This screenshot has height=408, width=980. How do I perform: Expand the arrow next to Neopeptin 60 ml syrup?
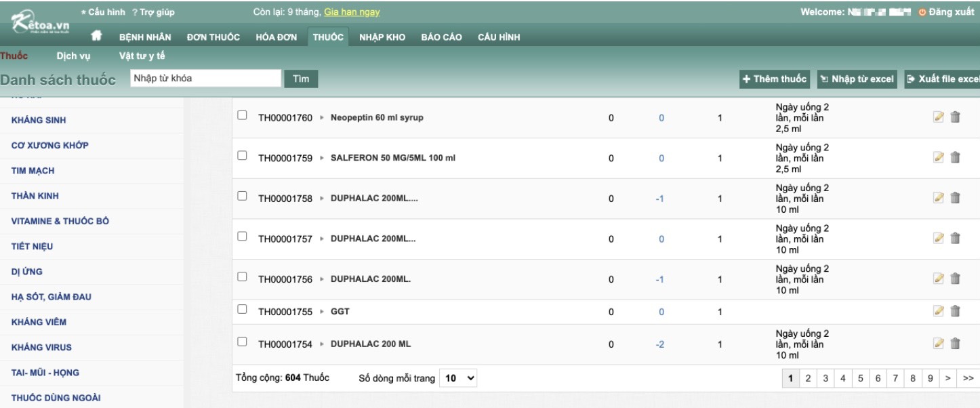click(x=322, y=118)
